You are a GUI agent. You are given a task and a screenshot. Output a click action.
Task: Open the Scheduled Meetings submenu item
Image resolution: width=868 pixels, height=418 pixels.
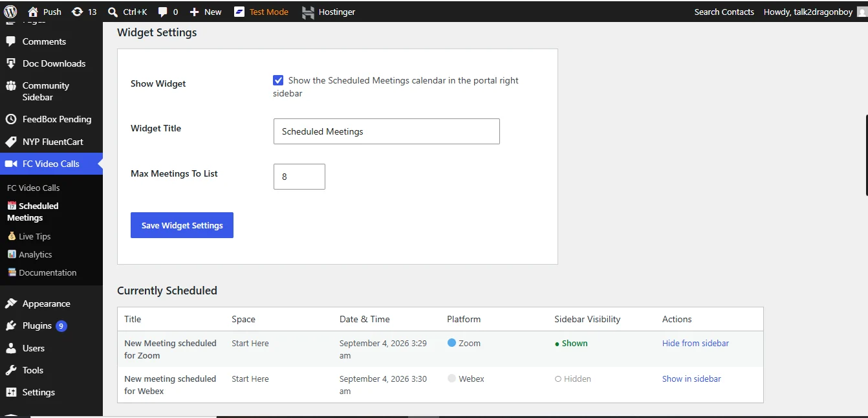click(32, 212)
